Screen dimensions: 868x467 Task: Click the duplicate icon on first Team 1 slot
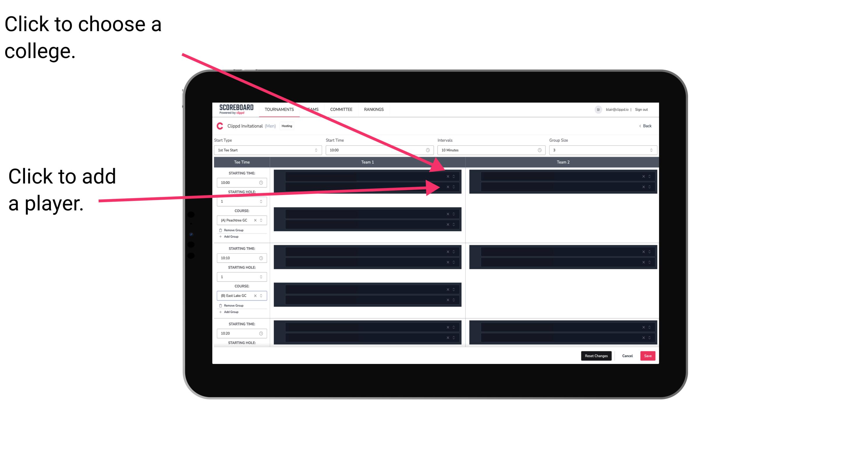(x=454, y=176)
